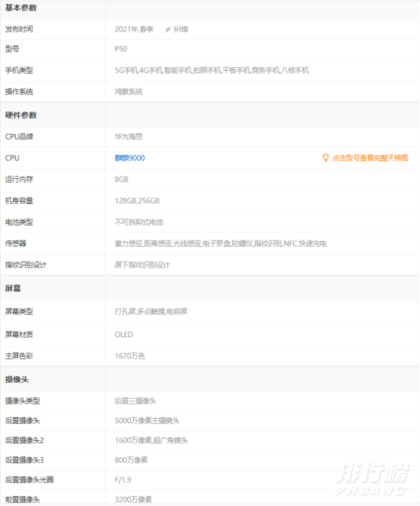Click the 128GB,256GB storage value
The width and height of the screenshot is (420, 506).
(x=137, y=200)
